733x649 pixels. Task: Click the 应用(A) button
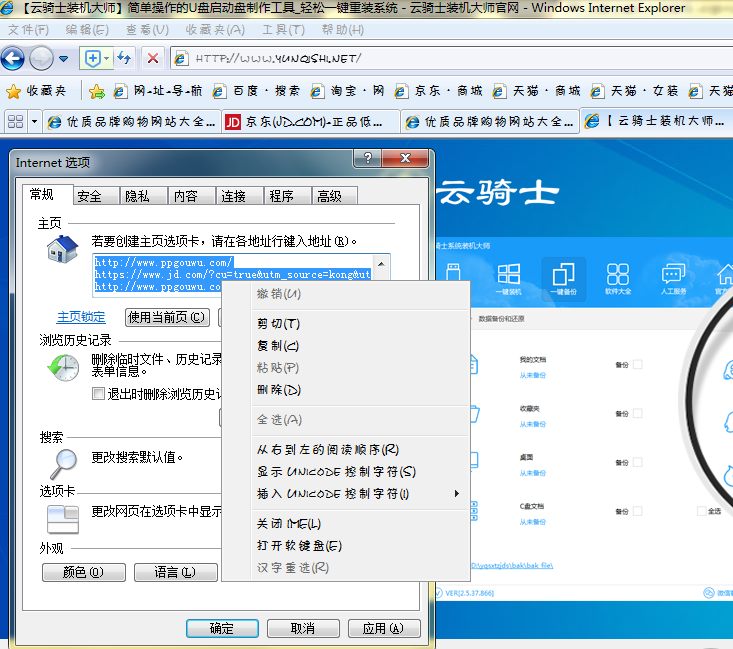tap(384, 628)
